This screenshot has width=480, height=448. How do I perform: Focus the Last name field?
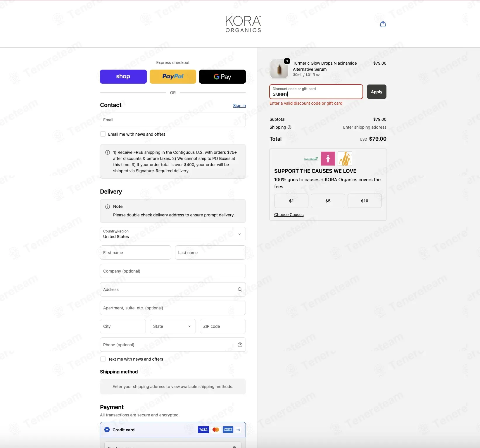coord(210,252)
